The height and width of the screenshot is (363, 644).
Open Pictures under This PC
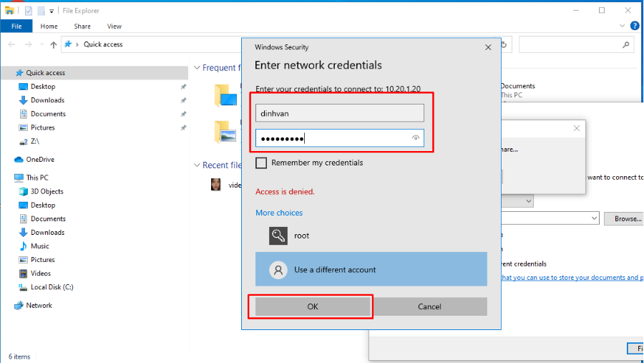[x=43, y=259]
